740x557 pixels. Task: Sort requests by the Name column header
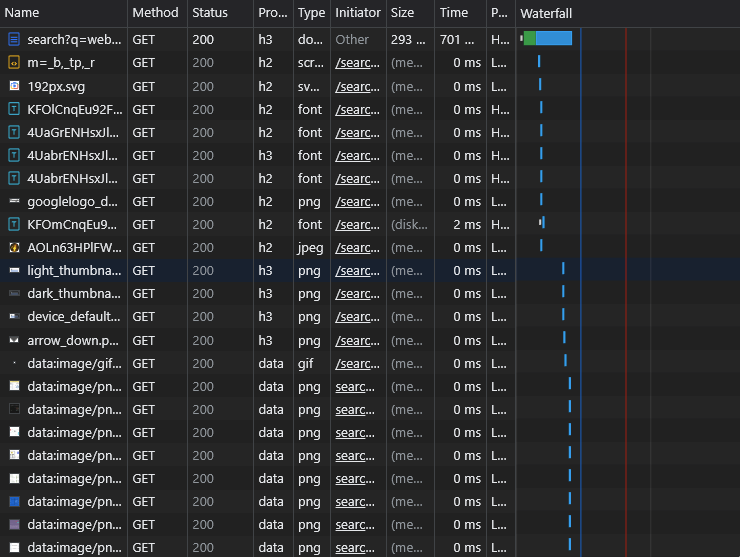coord(22,13)
